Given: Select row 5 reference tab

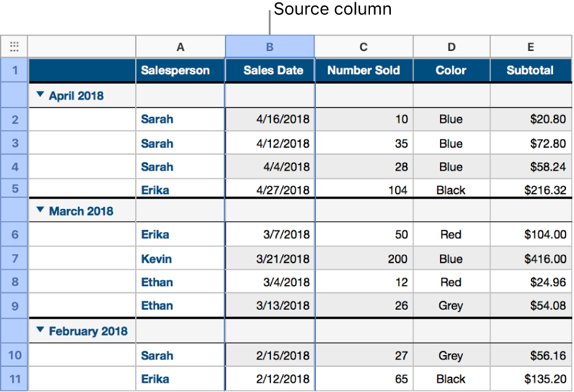Looking at the screenshot, I should 14,190.
